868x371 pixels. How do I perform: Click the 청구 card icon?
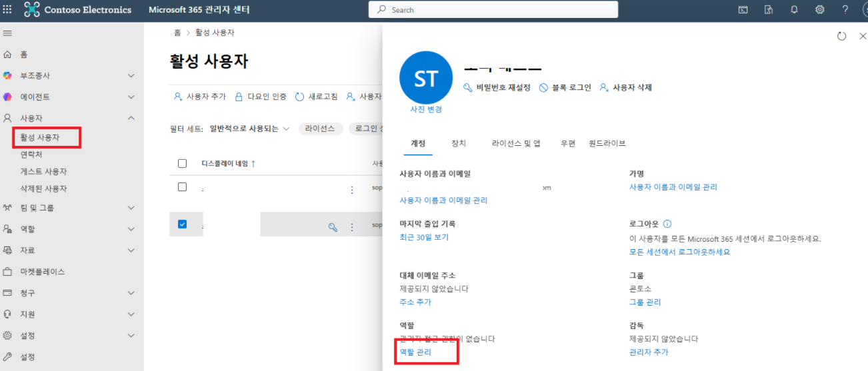pyautogui.click(x=7, y=293)
